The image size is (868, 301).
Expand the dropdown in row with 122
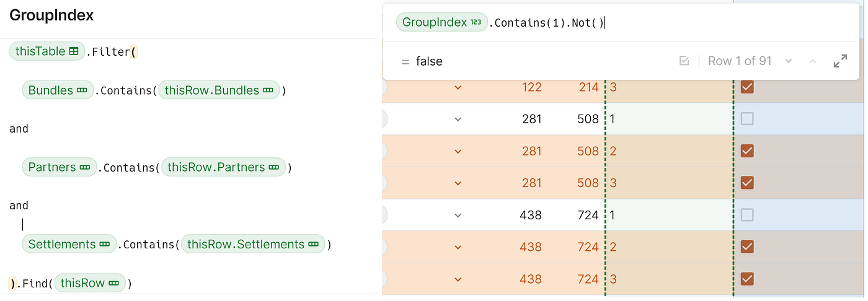pos(458,87)
